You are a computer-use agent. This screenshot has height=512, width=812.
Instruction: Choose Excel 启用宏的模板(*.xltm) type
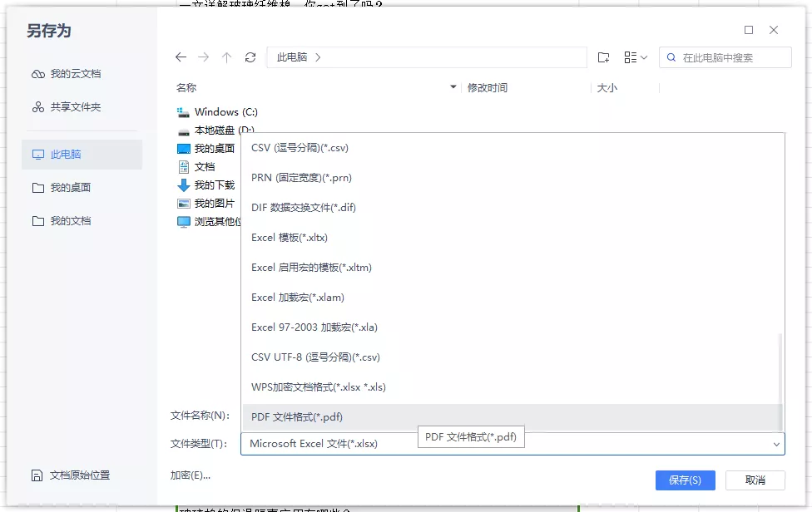click(x=512, y=268)
